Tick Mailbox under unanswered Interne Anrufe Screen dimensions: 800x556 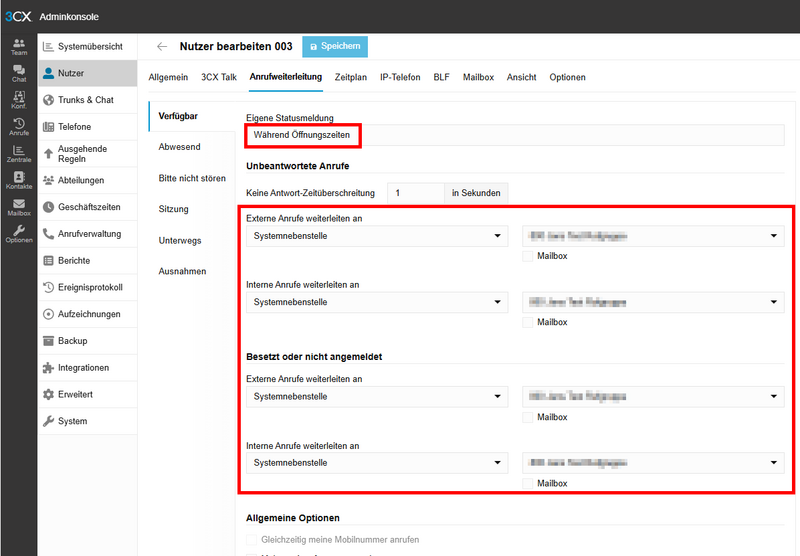(528, 322)
